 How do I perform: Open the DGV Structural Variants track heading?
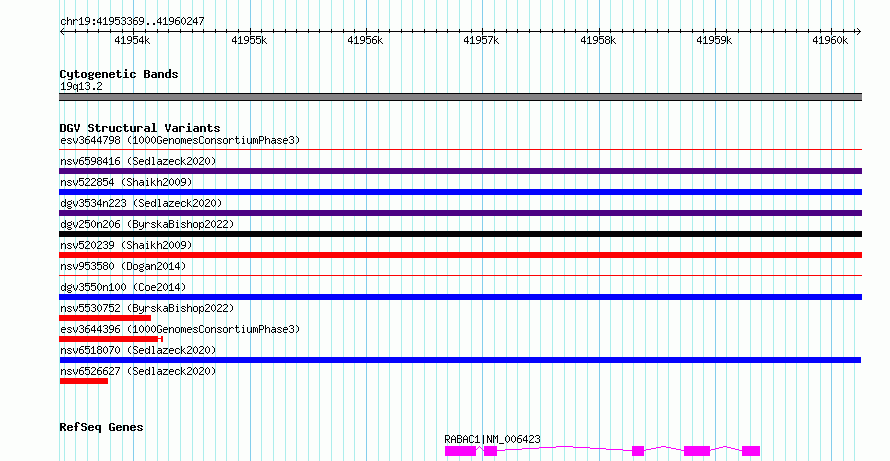click(x=140, y=128)
